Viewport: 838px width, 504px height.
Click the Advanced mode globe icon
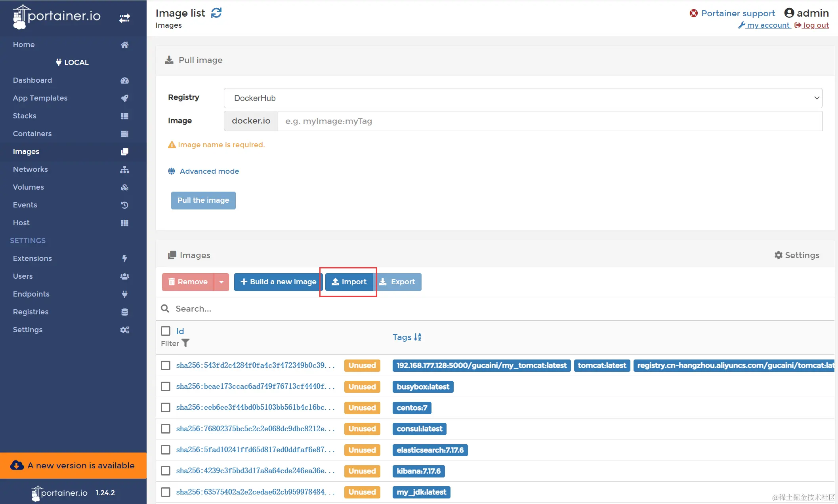[x=172, y=171]
